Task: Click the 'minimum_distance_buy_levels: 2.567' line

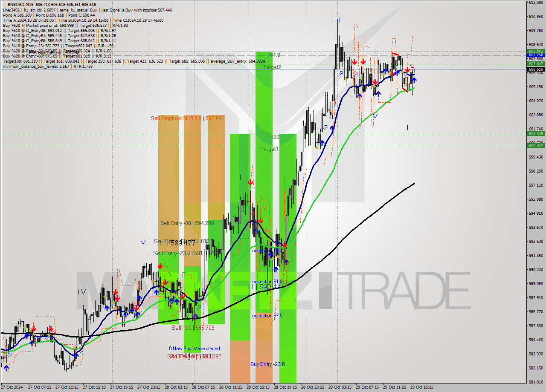Action: (47, 66)
